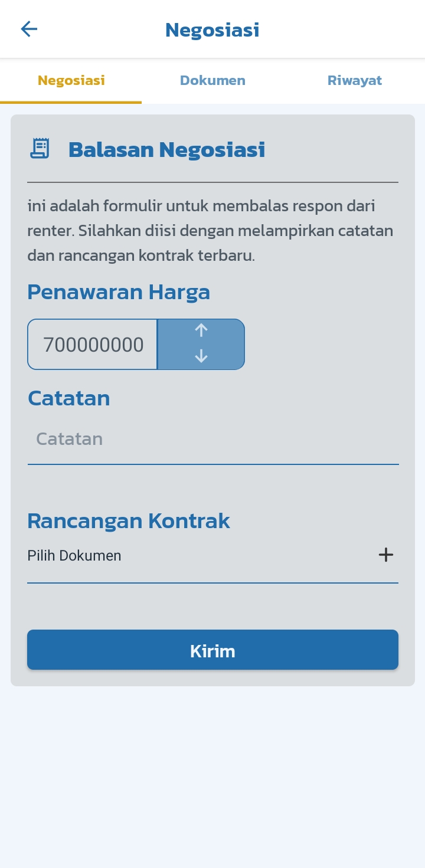Decrease price with the down arrow
The image size is (425, 868).
[x=201, y=356]
